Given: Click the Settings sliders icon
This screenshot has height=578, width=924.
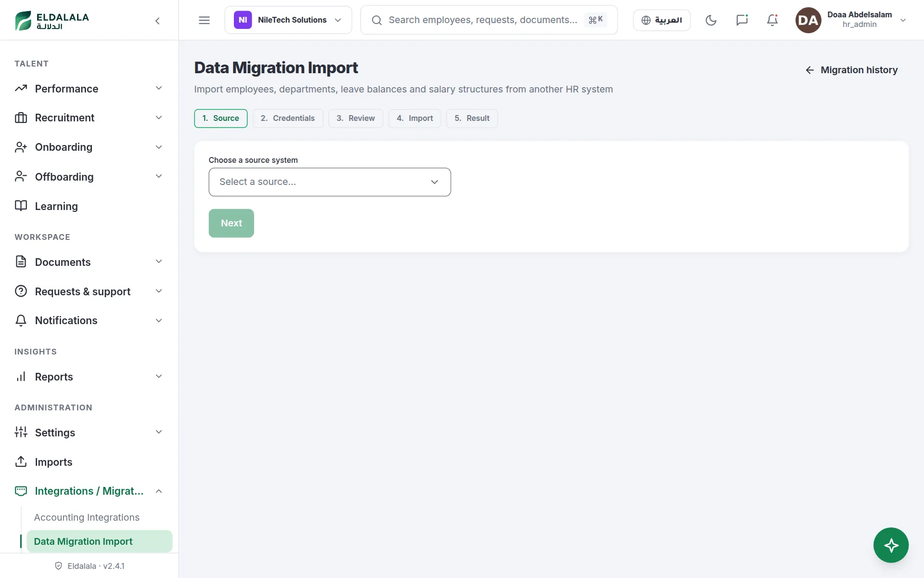Looking at the screenshot, I should click(21, 432).
